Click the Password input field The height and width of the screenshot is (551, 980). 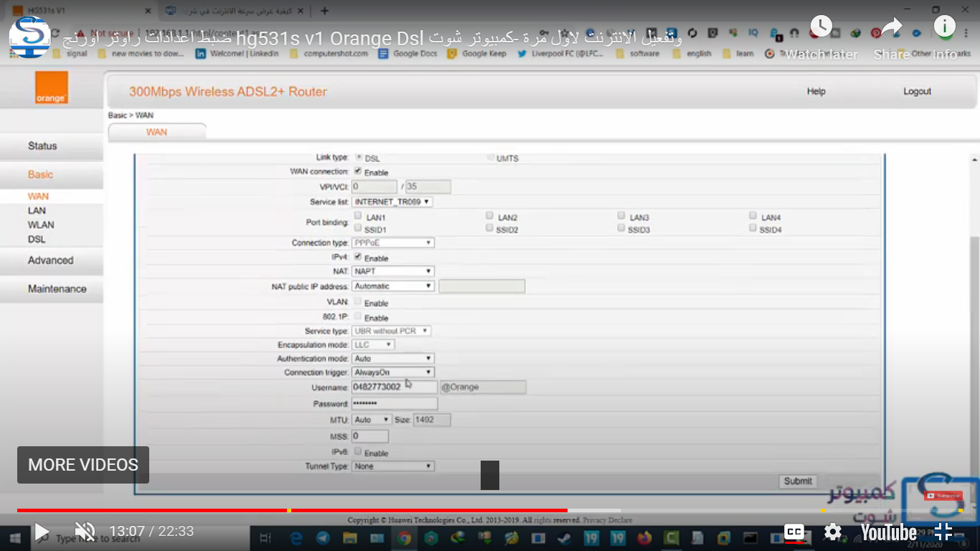coord(395,404)
